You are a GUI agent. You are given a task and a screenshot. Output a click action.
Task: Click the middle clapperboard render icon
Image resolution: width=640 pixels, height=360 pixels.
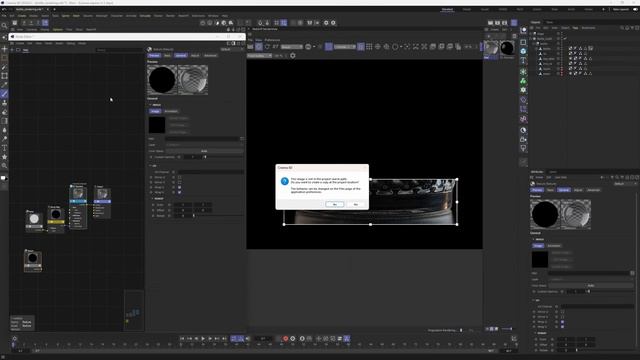(497, 23)
